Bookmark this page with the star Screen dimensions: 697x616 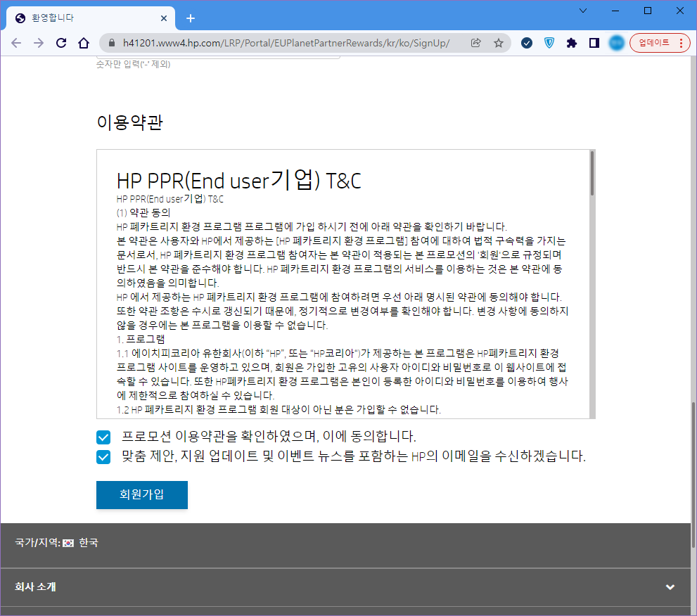pyautogui.click(x=498, y=43)
